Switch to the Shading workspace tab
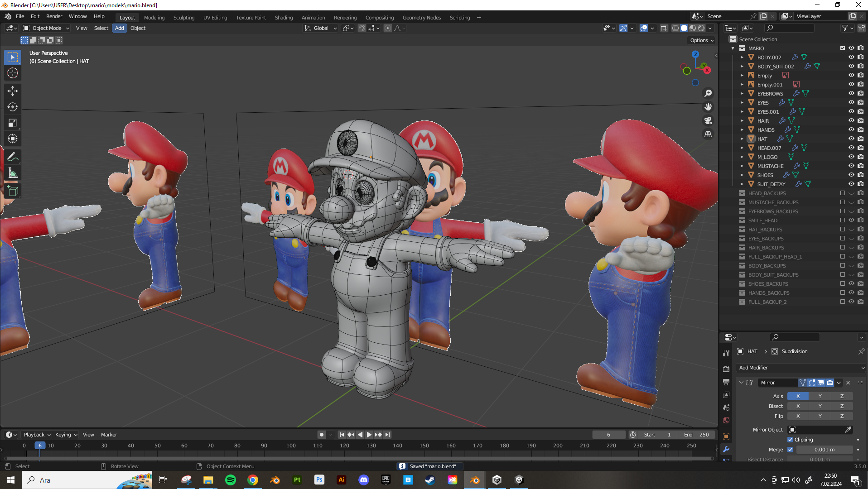 284,18
